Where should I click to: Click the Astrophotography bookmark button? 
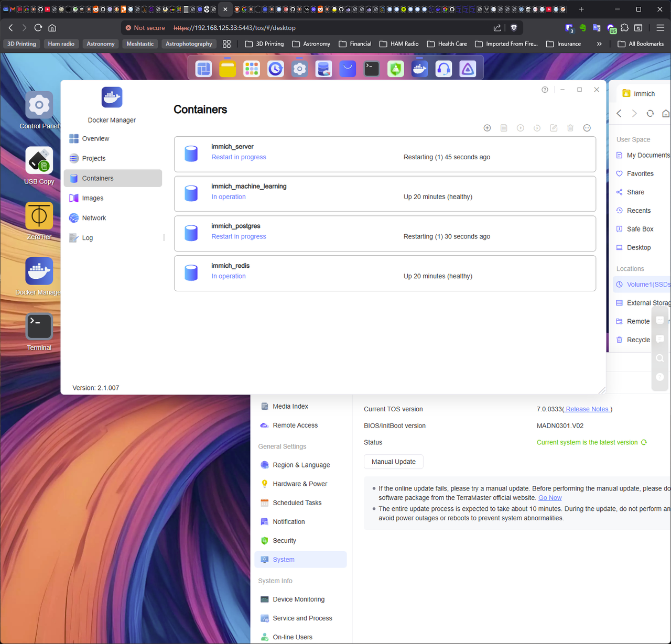(189, 44)
